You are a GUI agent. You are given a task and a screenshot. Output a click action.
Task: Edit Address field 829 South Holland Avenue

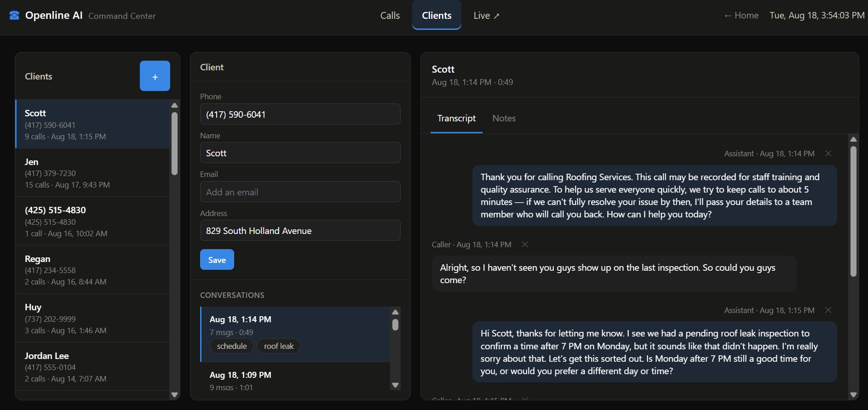coord(300,230)
